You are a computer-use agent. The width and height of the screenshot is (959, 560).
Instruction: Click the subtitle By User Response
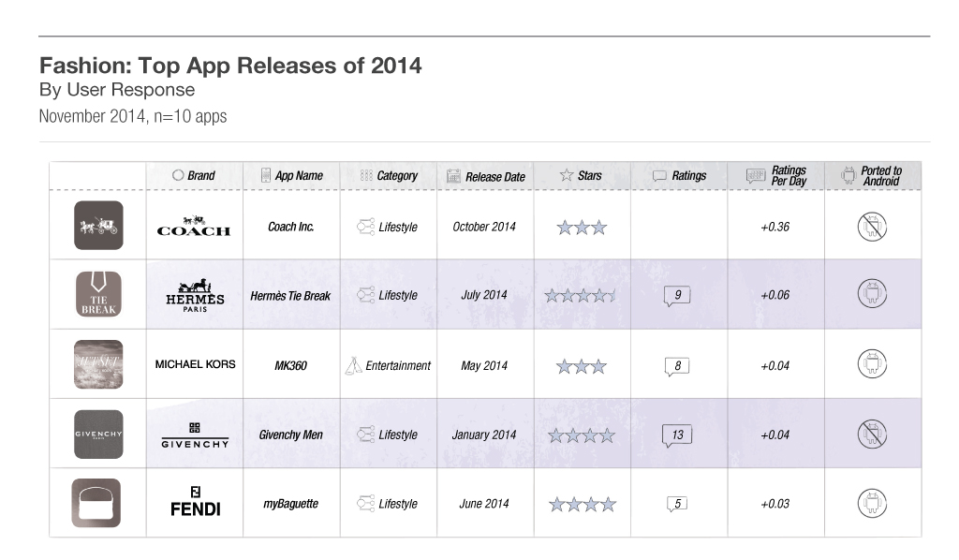(x=117, y=90)
